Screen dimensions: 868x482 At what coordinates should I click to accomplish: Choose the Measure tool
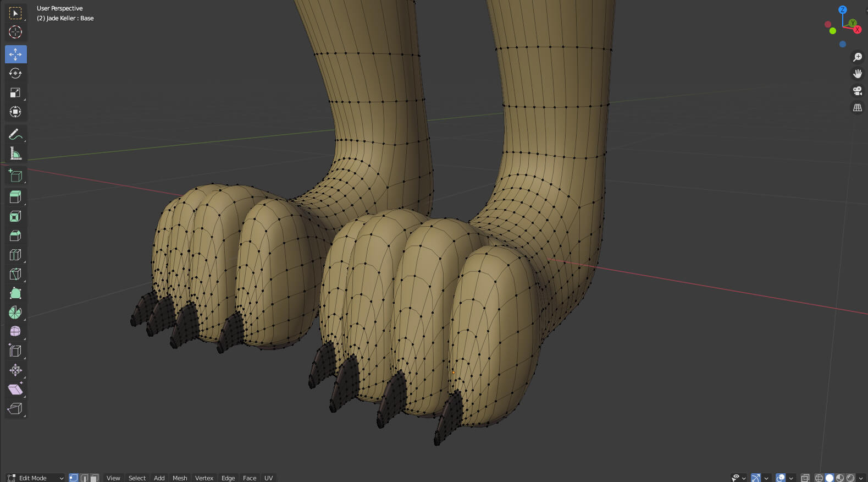[15, 154]
